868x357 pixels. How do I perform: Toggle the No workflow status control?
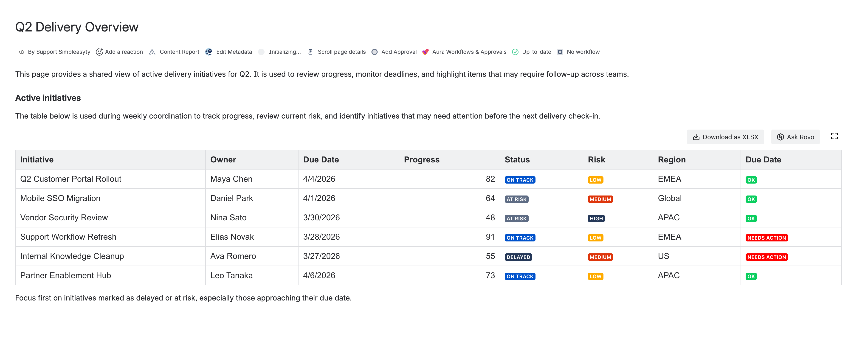click(560, 52)
